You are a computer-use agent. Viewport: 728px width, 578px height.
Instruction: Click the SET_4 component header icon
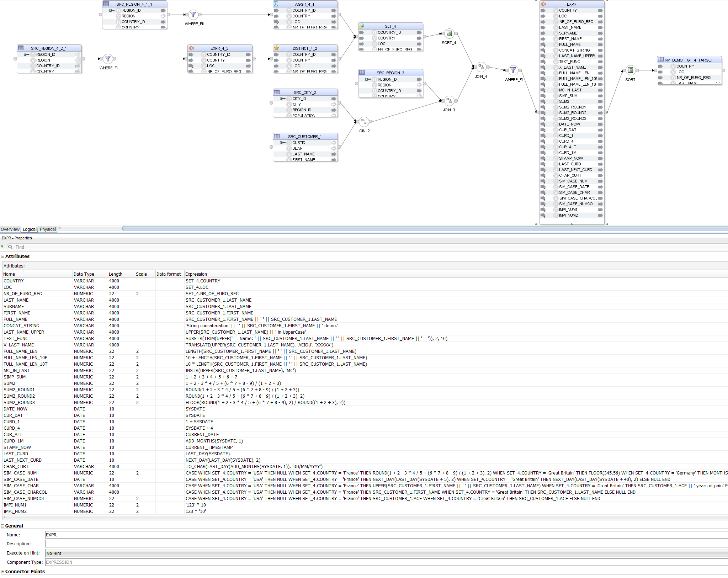pos(362,26)
